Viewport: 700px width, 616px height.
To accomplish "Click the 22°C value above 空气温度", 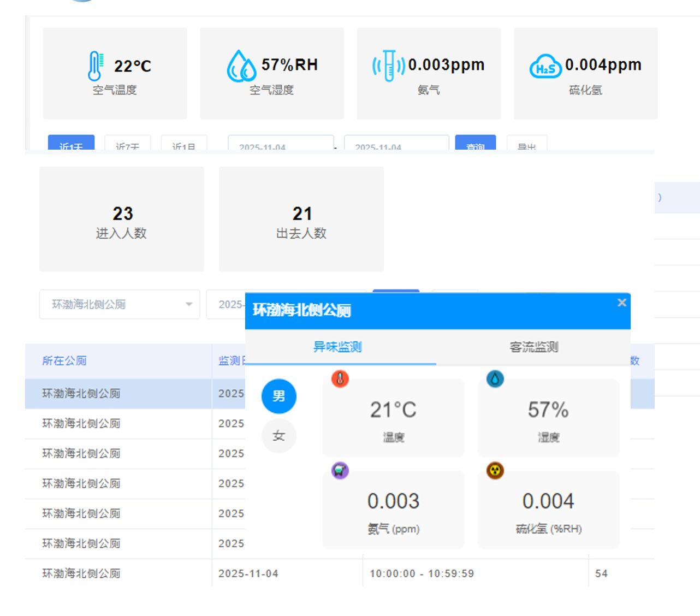I will 133,66.
